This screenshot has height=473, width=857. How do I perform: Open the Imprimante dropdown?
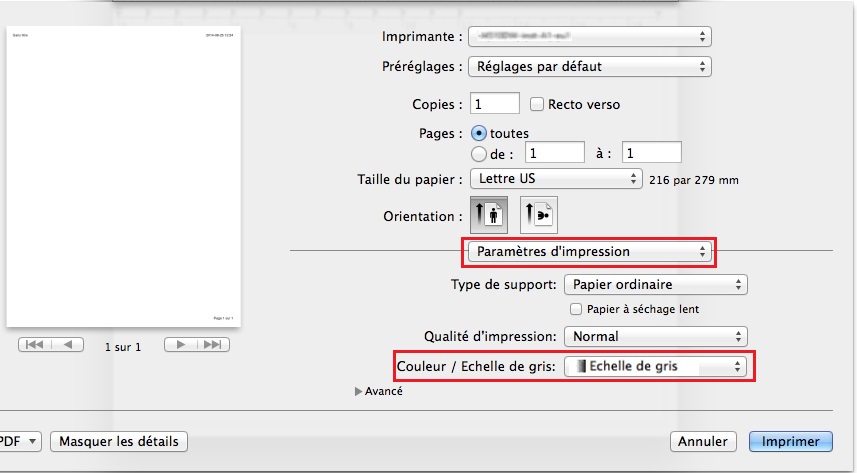(590, 37)
